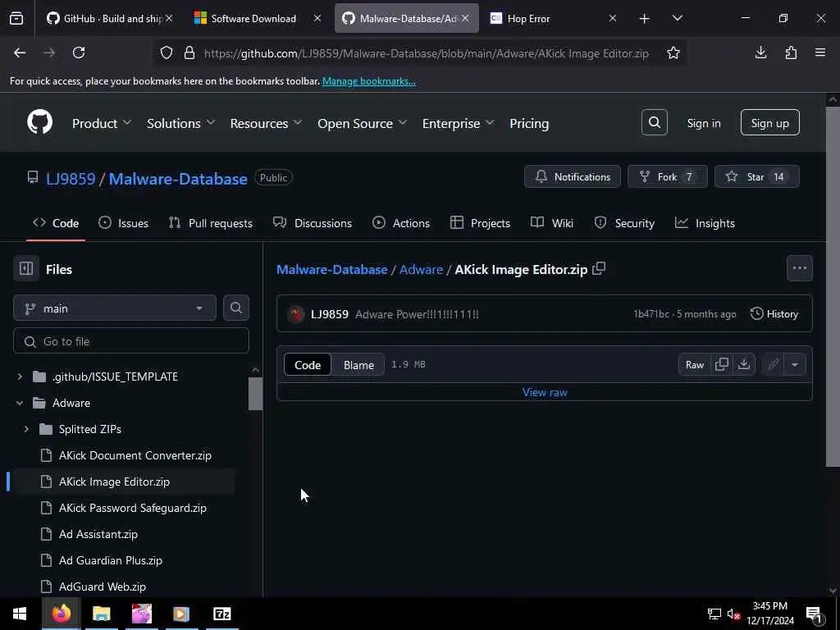840x630 pixels.
Task: Open the Discussions repository tab
Action: 313,223
